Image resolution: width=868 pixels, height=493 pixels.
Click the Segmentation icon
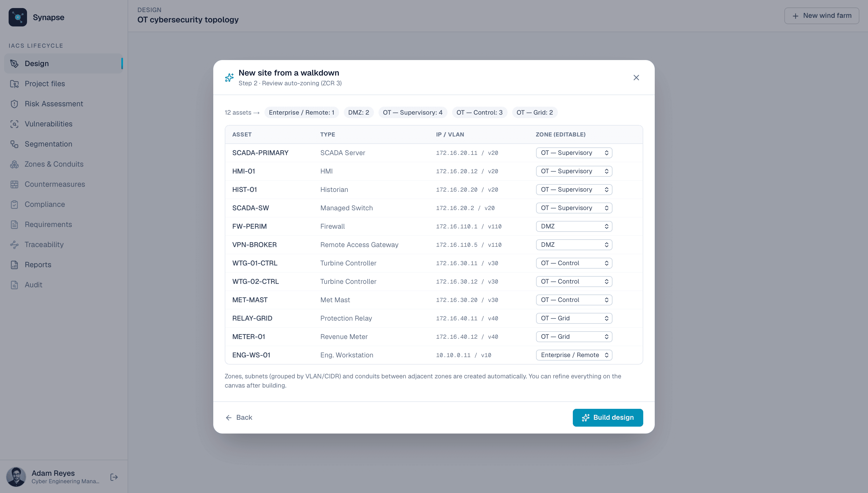coord(14,144)
